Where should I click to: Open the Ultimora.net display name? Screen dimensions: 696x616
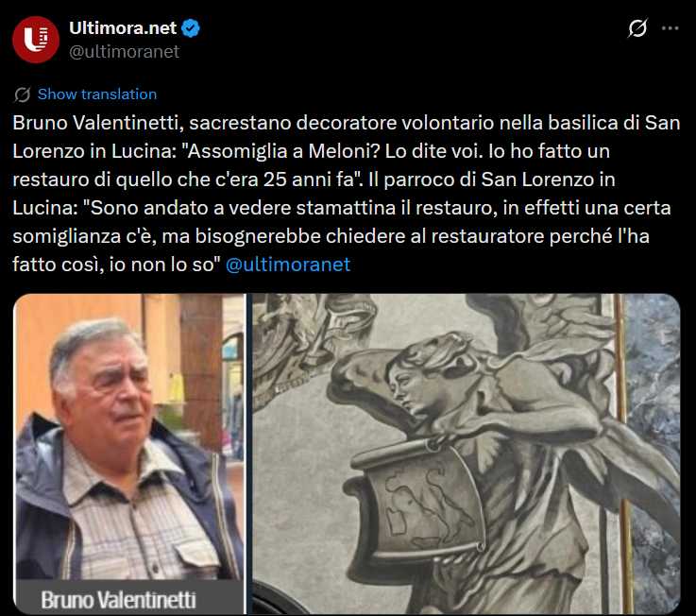pyautogui.click(x=123, y=28)
